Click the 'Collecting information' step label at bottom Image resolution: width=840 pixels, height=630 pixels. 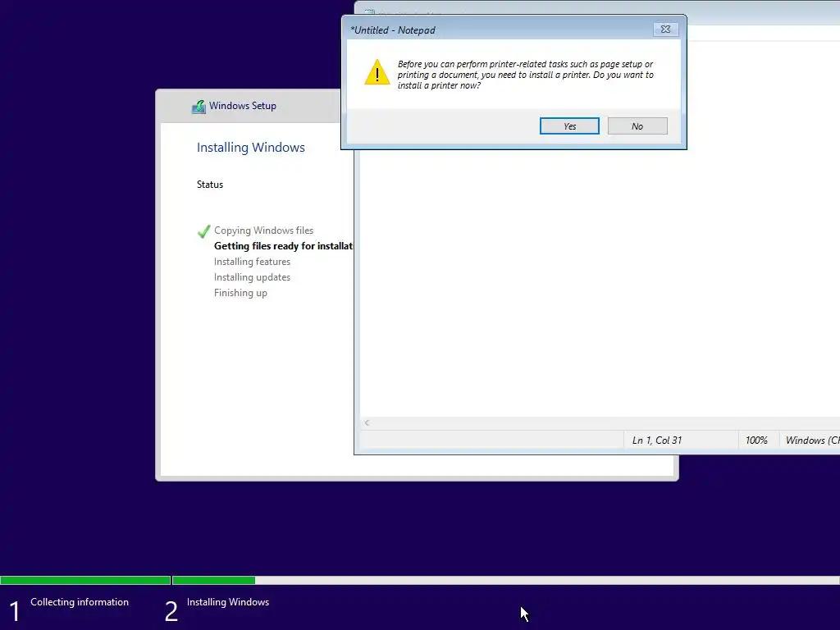pos(80,602)
